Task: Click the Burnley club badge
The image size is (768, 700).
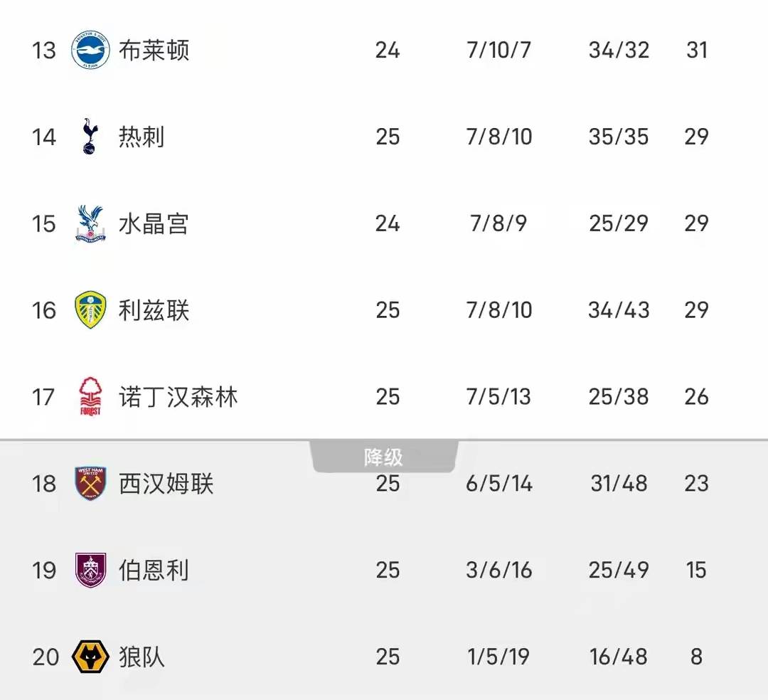Action: tap(90, 571)
